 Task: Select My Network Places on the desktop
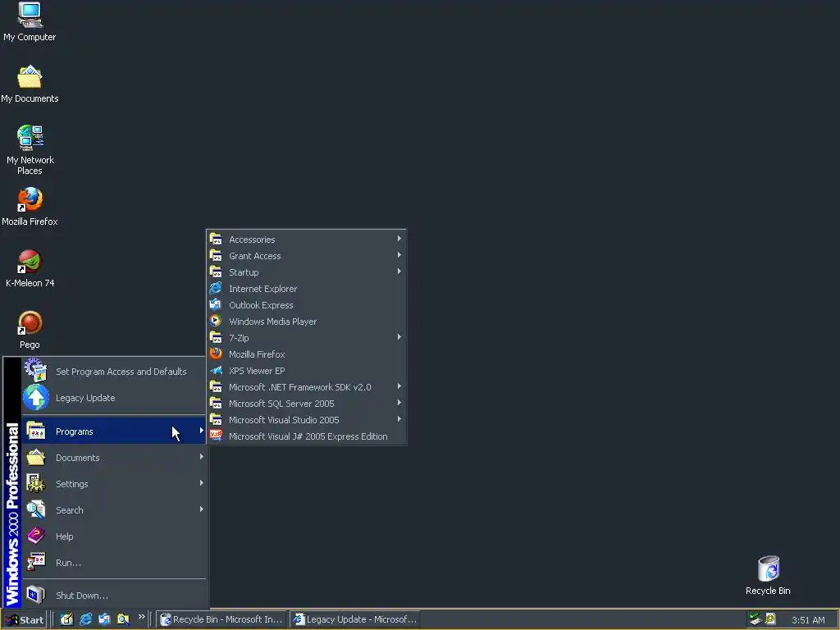point(30,150)
